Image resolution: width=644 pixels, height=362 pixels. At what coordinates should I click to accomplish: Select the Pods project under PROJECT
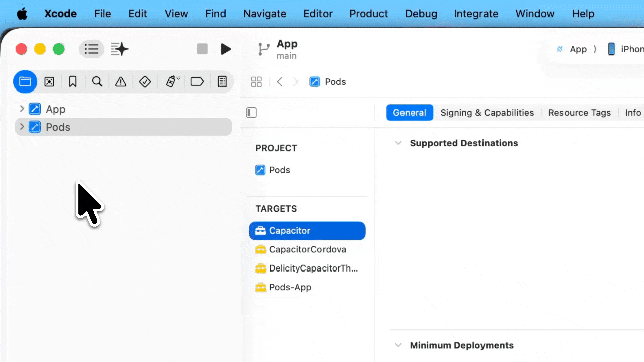[x=273, y=170]
